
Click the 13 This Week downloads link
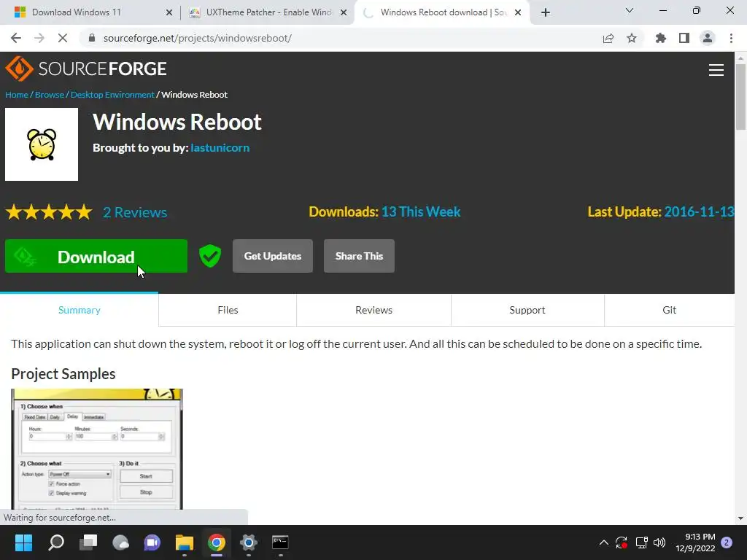click(x=421, y=211)
